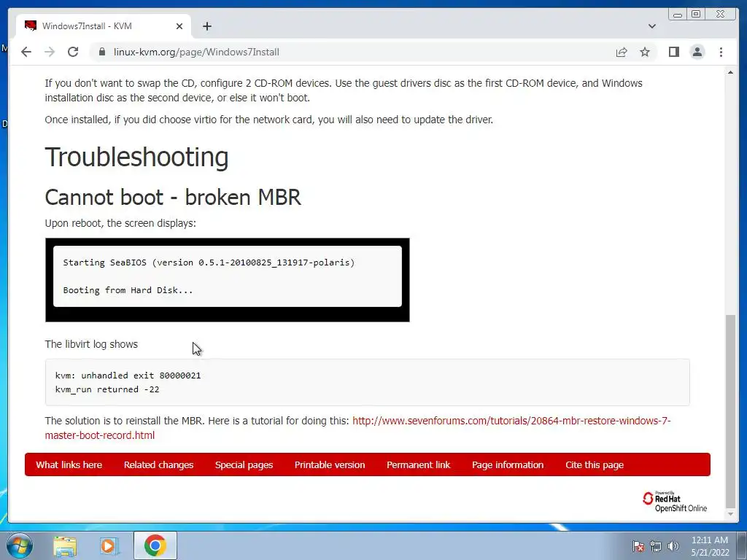
Task: Open Special pages
Action: (x=244, y=464)
